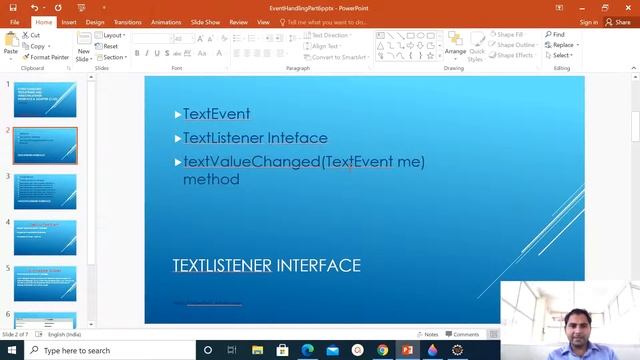This screenshot has width=640, height=360.
Task: Select slide 5 thumbnail
Action: pyautogui.click(x=45, y=284)
